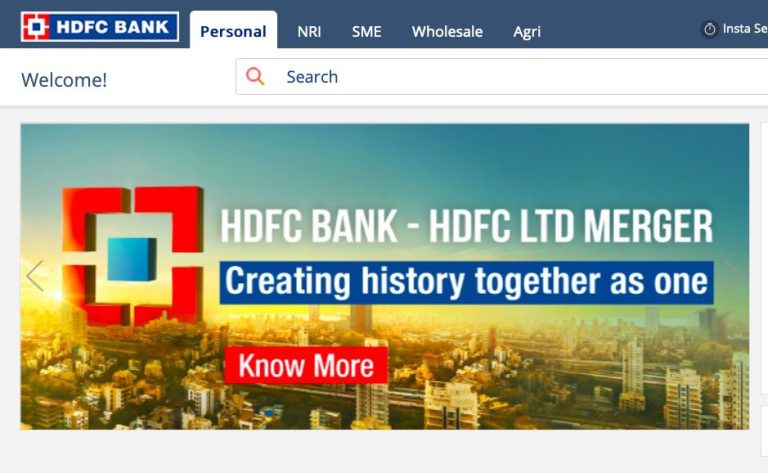The image size is (768, 473).
Task: Click the large 3D HDFC logo graphic
Action: (x=132, y=256)
